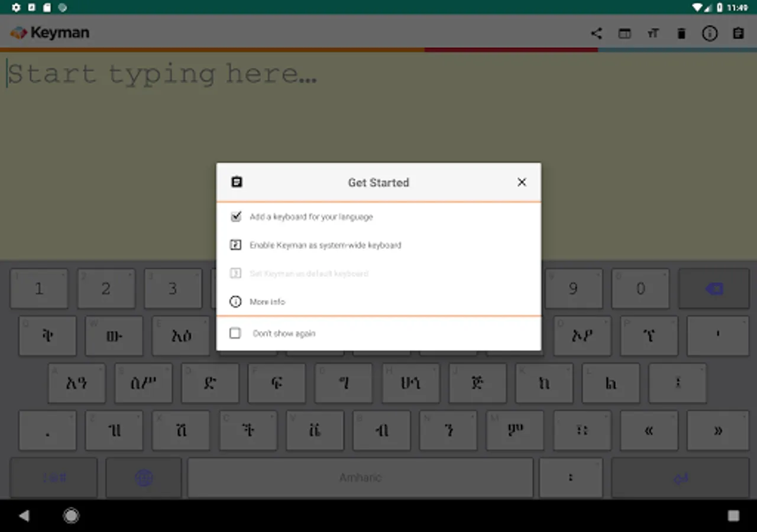This screenshot has width=757, height=532.
Task: Tap the ፤ key after ል
Action: [678, 383]
